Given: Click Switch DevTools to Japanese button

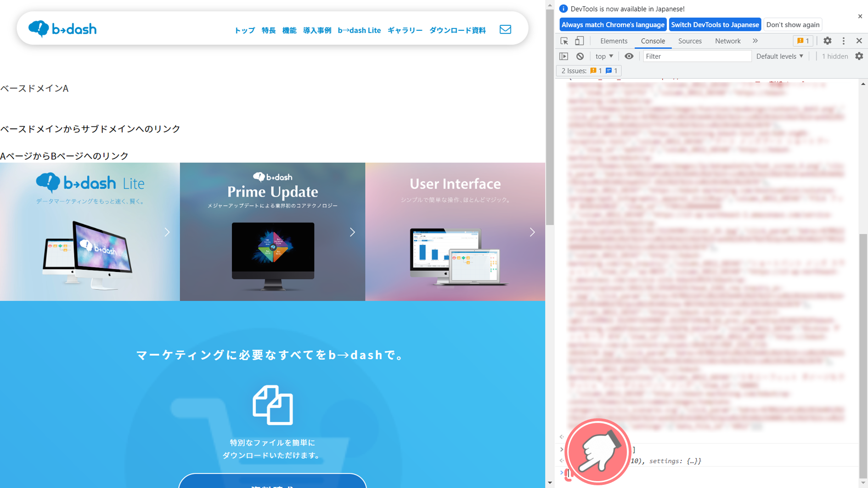Looking at the screenshot, I should (x=715, y=25).
